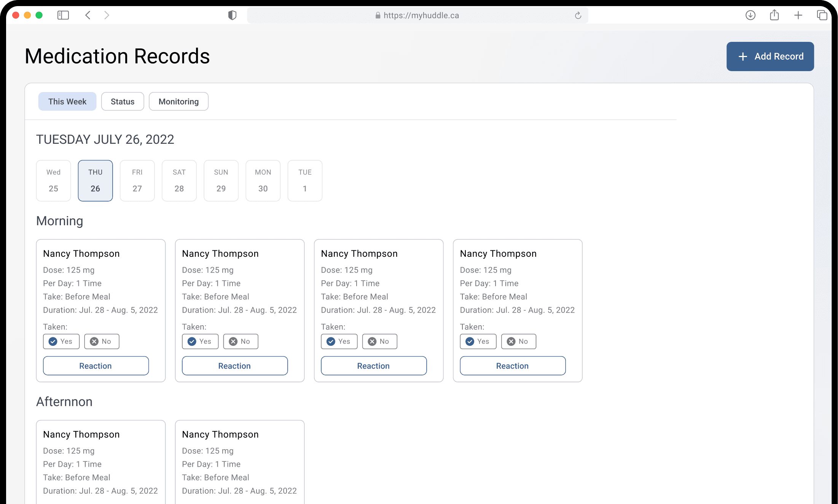Open Reaction on the first Morning card
Screen dimensions: 838x504
pos(96,366)
